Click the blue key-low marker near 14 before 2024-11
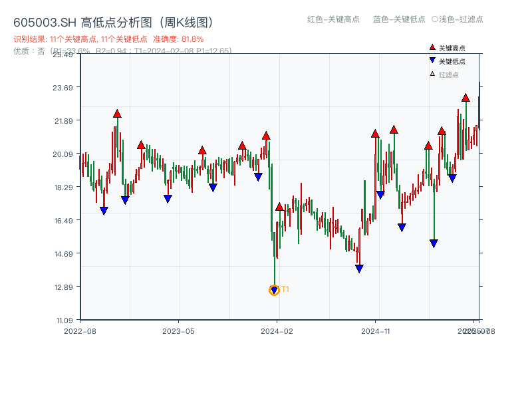Viewport: 532px width, 399px height. 359,269
